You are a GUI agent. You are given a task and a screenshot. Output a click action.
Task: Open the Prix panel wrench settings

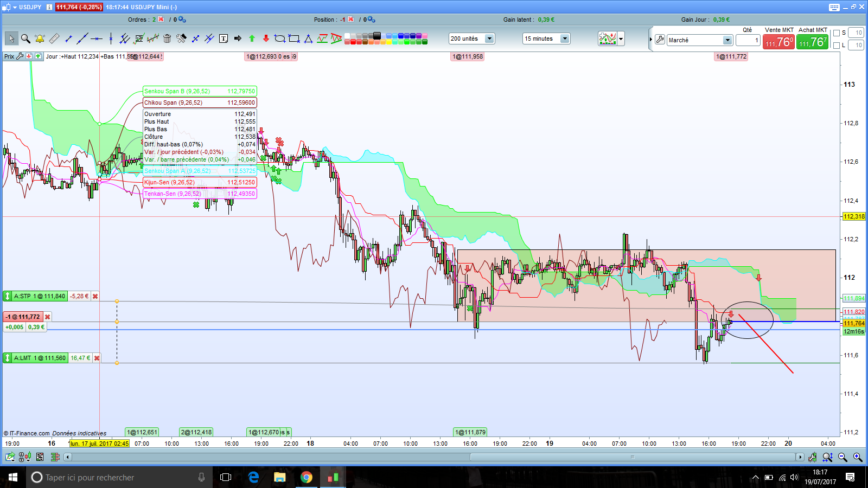coord(20,56)
